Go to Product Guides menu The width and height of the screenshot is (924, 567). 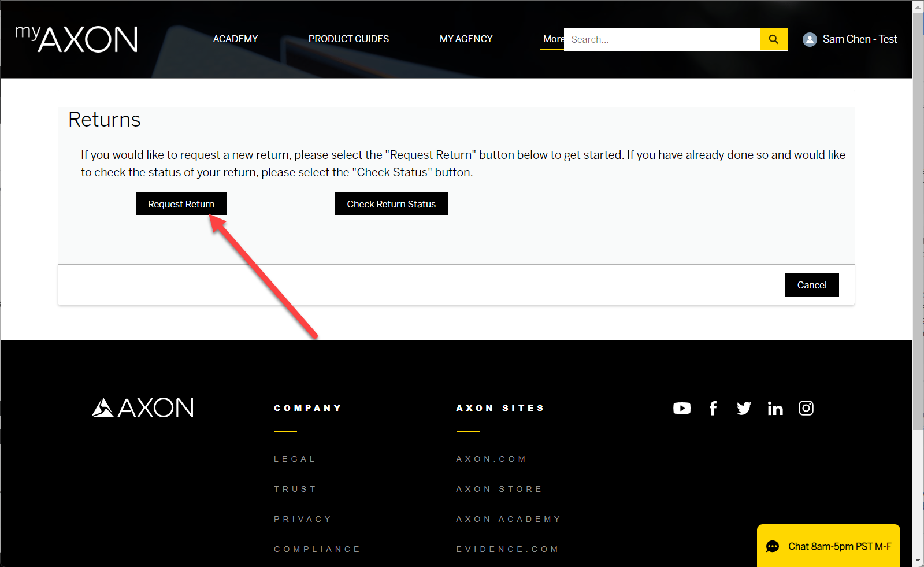click(x=348, y=39)
